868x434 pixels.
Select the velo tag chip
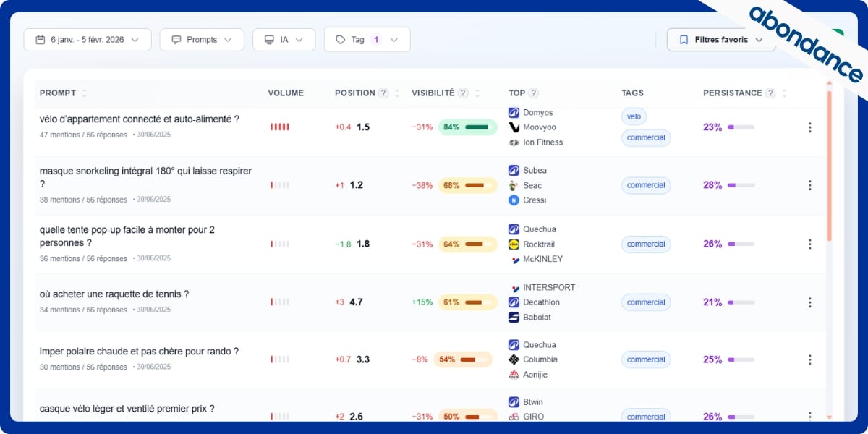coord(634,116)
